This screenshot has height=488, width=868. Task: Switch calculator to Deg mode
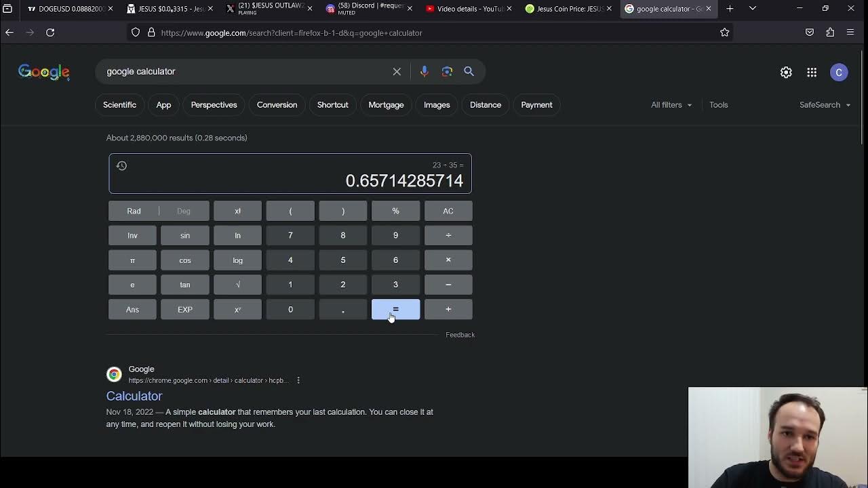(184, 211)
